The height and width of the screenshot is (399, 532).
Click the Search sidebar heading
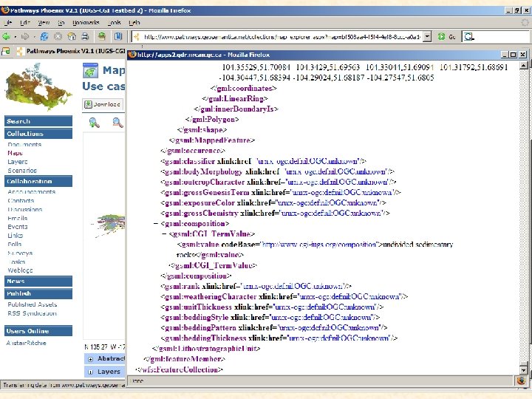pos(38,121)
